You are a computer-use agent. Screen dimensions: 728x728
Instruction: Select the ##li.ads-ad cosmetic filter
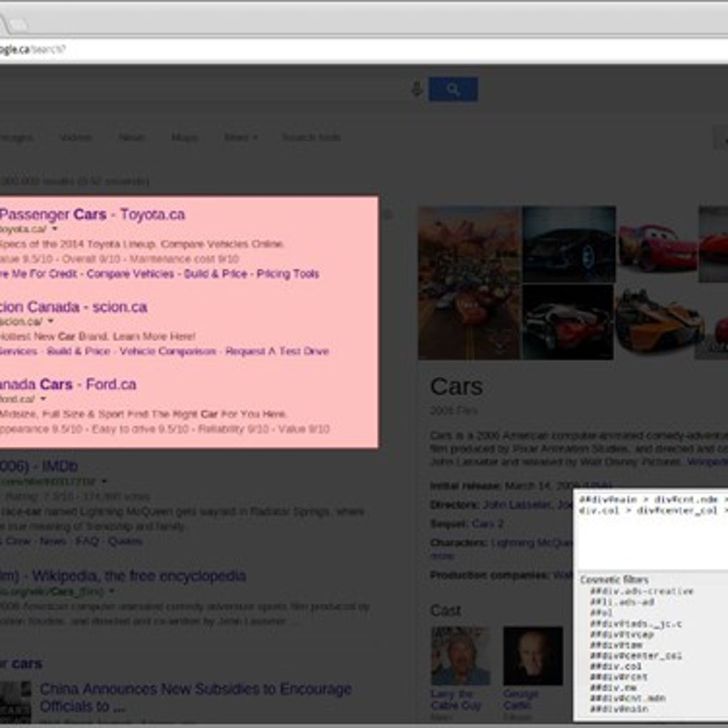point(622,602)
